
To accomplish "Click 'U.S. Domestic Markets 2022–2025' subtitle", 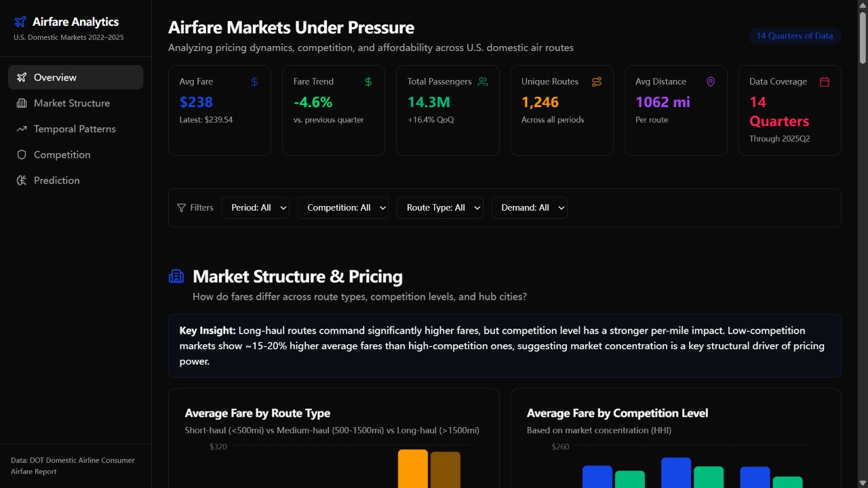I will [x=68, y=37].
